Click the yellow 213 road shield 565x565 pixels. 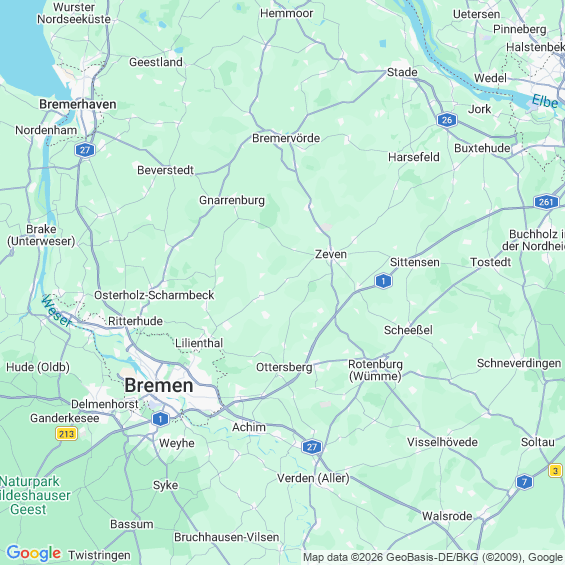point(66,433)
